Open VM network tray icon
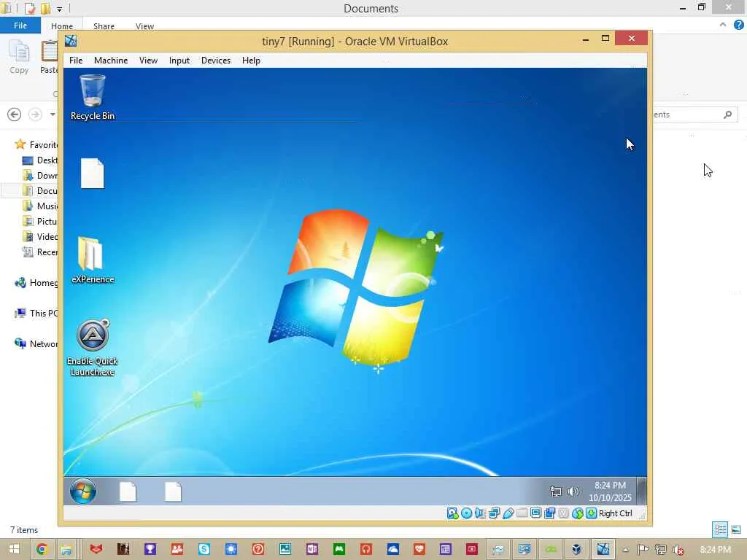The image size is (747, 560). [x=555, y=491]
